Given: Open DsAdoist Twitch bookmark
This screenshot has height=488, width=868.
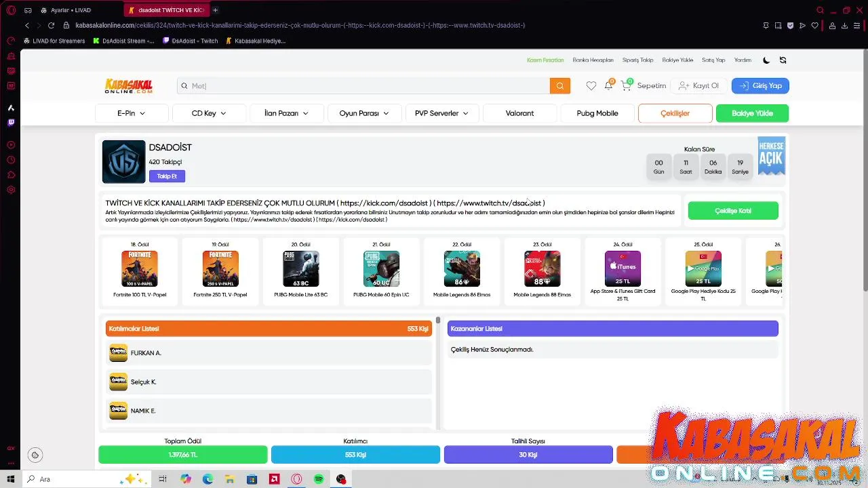Looking at the screenshot, I should pos(191,41).
